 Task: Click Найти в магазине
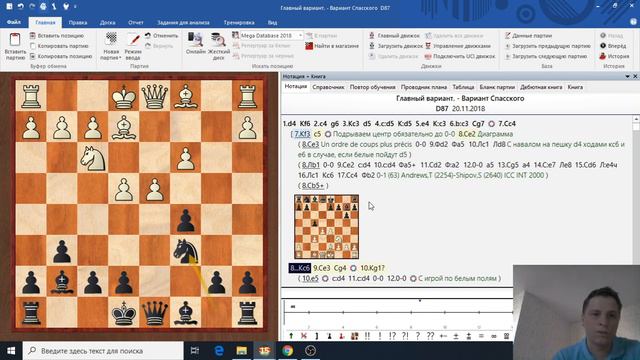(332, 46)
